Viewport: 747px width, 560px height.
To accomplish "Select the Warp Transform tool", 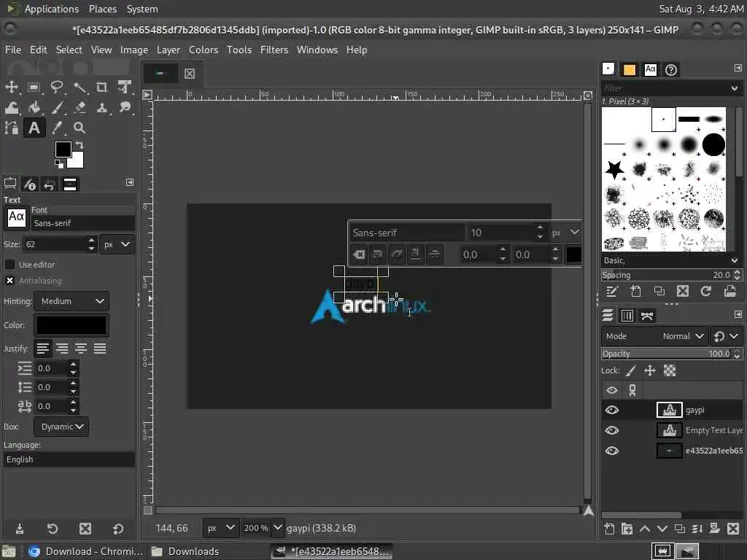I will tap(12, 108).
